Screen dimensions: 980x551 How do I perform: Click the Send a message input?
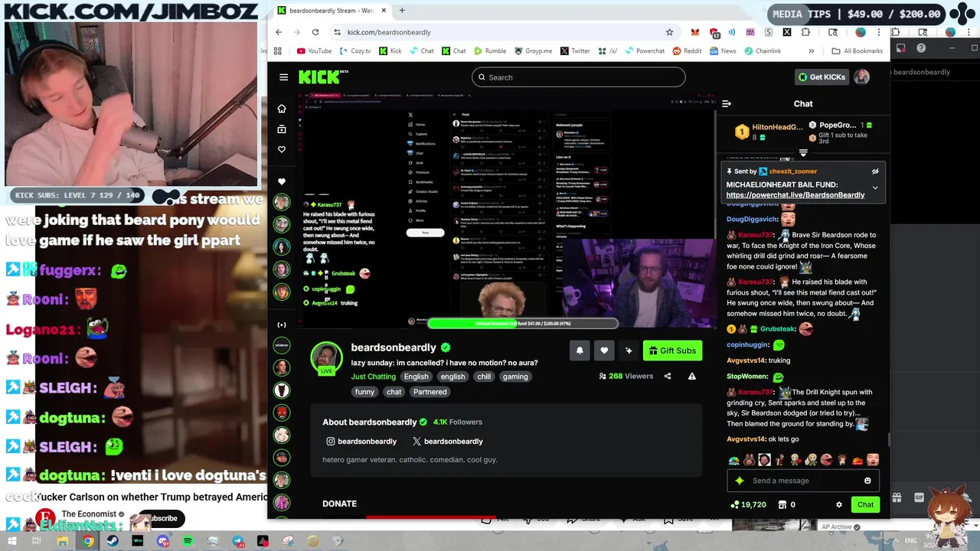pos(804,481)
